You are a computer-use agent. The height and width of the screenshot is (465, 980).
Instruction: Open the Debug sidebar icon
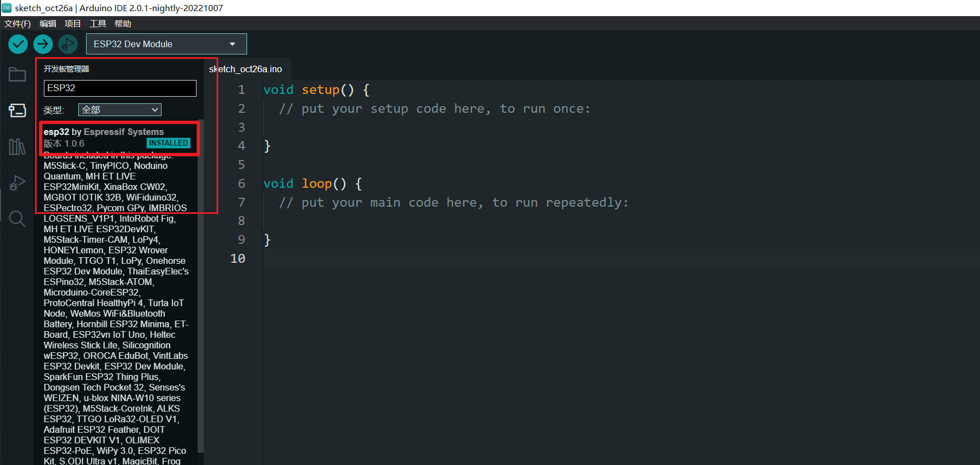(17, 183)
